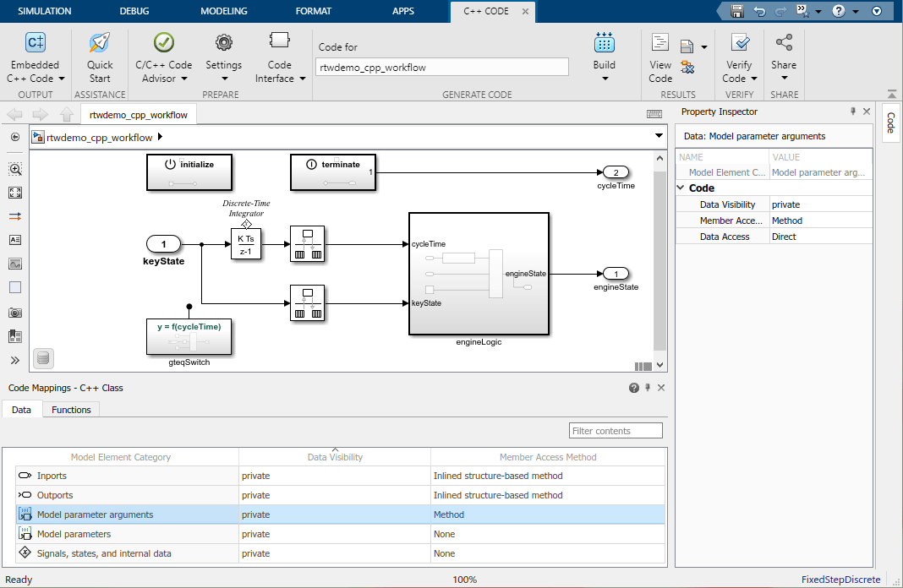Click the Build code button
The image size is (903, 588).
[604, 44]
